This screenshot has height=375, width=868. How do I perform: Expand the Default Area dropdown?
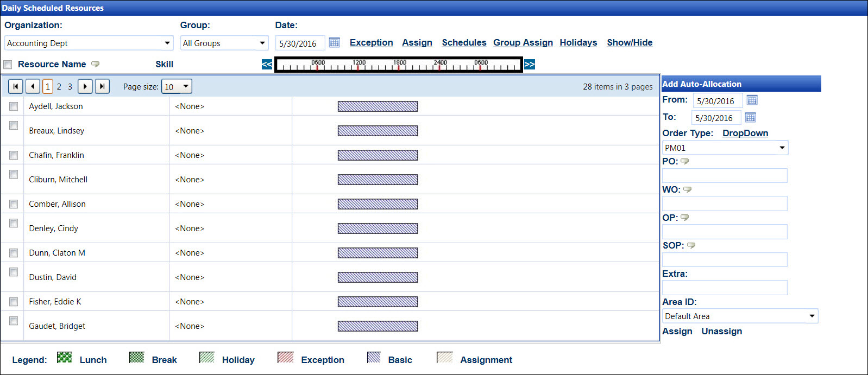pyautogui.click(x=812, y=316)
